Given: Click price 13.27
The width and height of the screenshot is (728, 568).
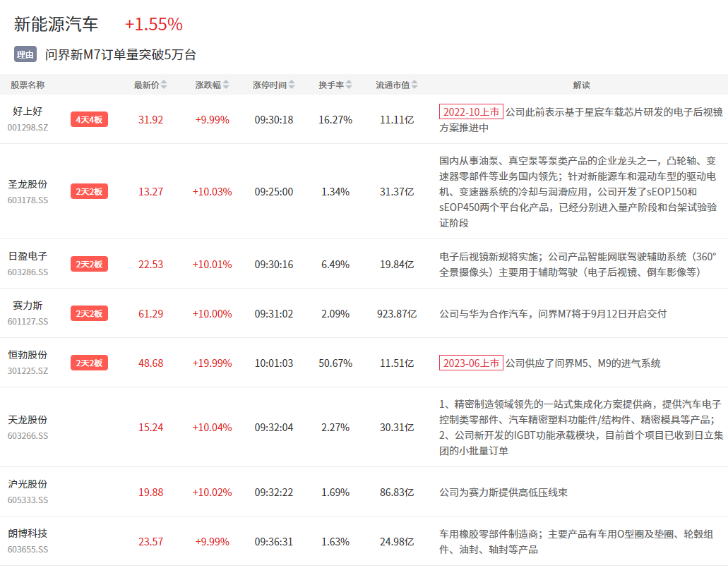Looking at the screenshot, I should click(x=151, y=192).
